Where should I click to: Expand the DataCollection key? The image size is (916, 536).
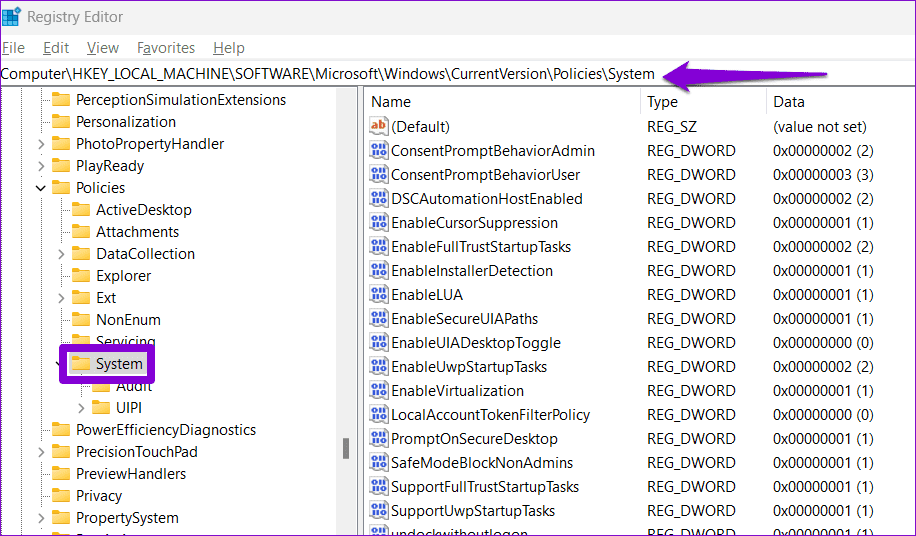[x=61, y=254]
